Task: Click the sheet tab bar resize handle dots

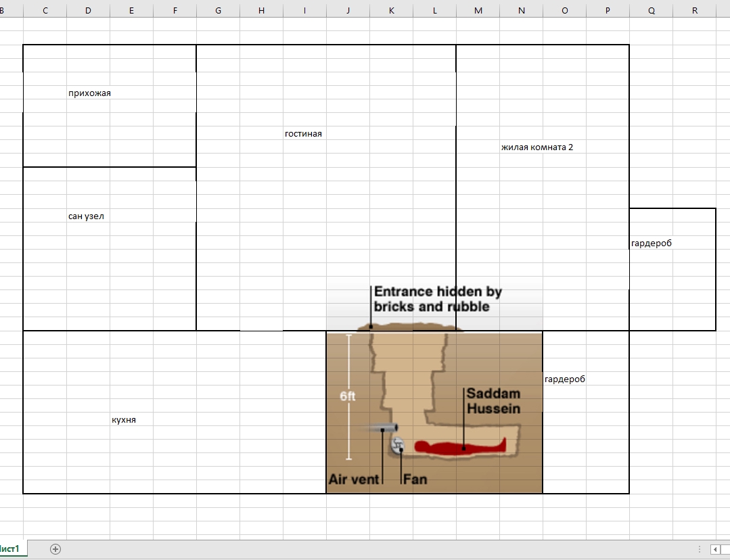Action: (700, 549)
